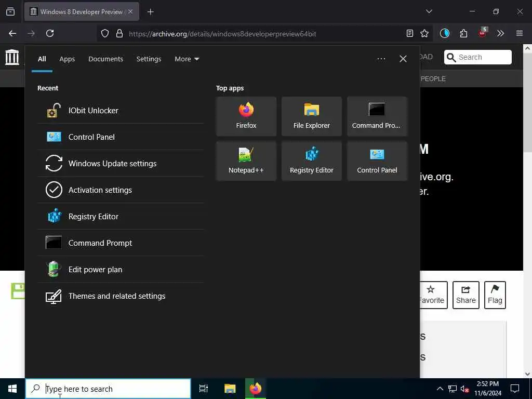Open the blue circular extension toolbar icon

(445, 33)
